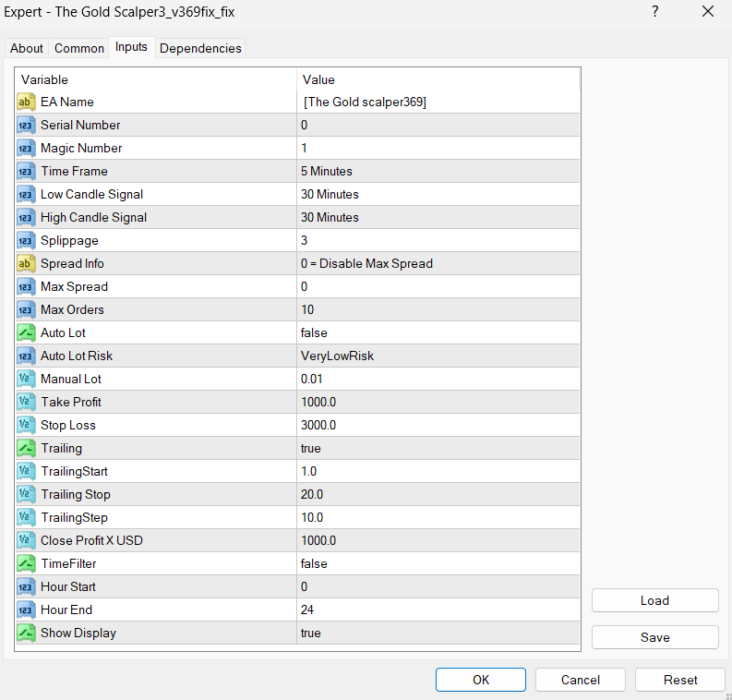The height and width of the screenshot is (700, 732).
Task: Toggle the Show Display true value
Action: pos(311,633)
